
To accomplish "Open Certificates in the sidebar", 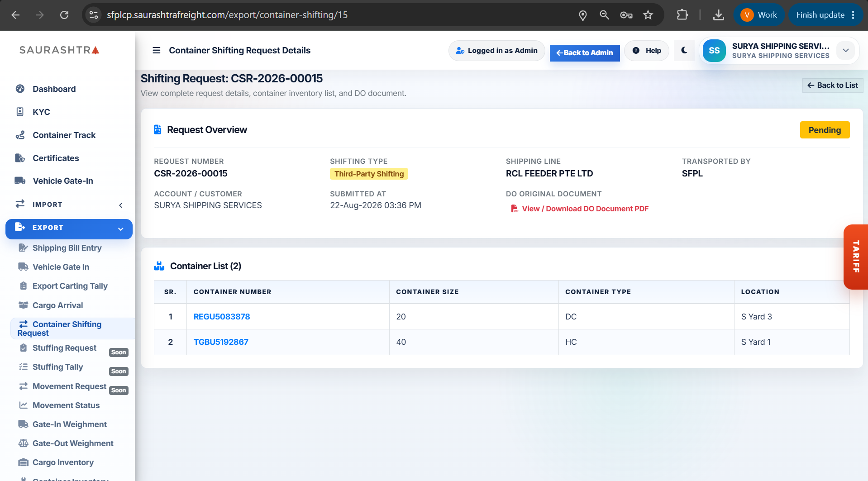I will coord(56,158).
